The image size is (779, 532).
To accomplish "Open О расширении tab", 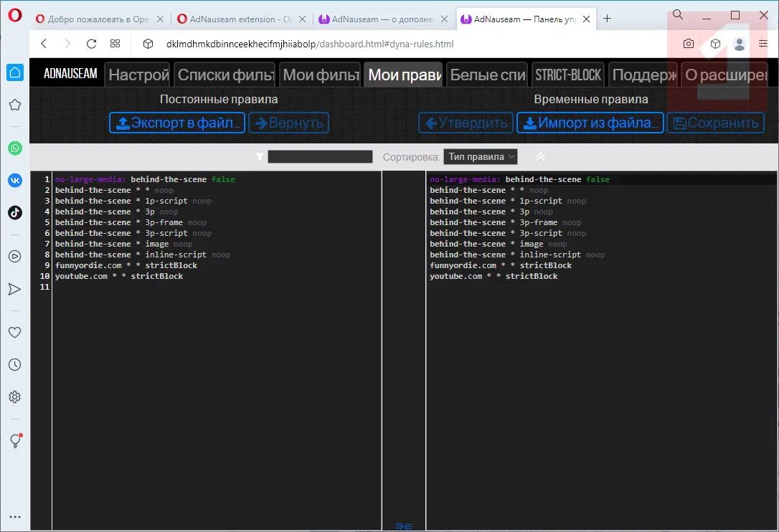I will (x=724, y=75).
